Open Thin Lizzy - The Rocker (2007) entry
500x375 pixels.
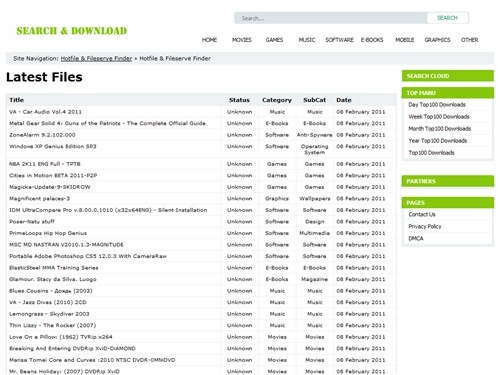[x=52, y=325]
